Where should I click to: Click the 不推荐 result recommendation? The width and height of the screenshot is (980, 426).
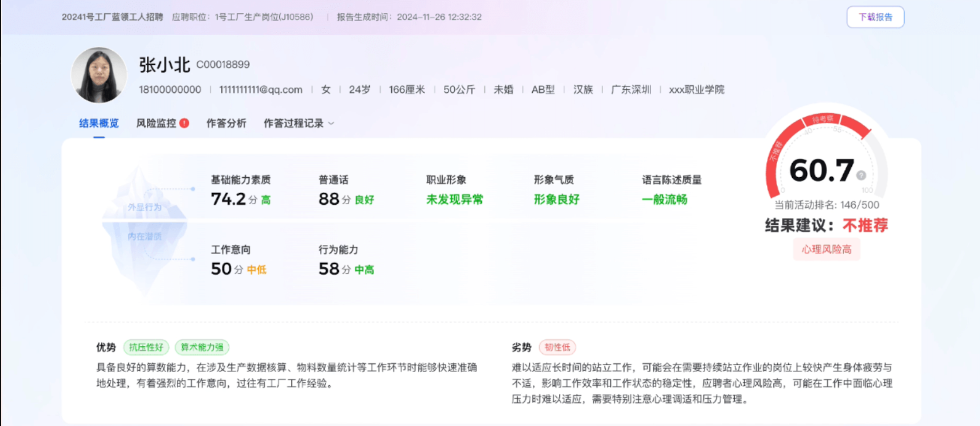click(x=865, y=225)
